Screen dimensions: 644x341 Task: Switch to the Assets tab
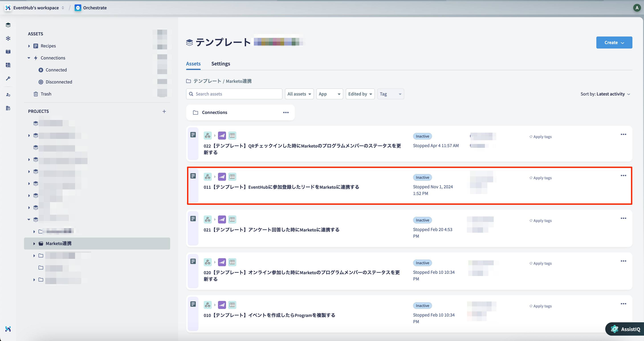pyautogui.click(x=193, y=64)
